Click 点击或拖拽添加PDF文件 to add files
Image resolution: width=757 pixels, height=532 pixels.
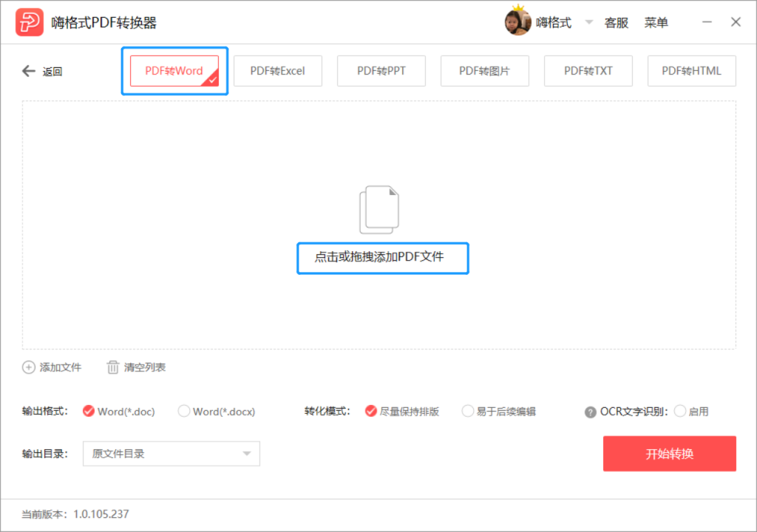(x=379, y=257)
